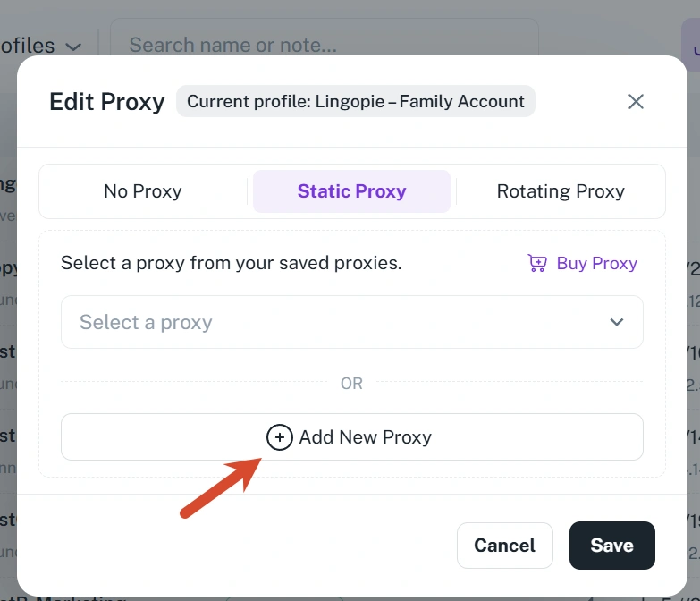Screen dimensions: 700x601
Task: Choose the Rotating Proxy tab
Action: coord(561,191)
